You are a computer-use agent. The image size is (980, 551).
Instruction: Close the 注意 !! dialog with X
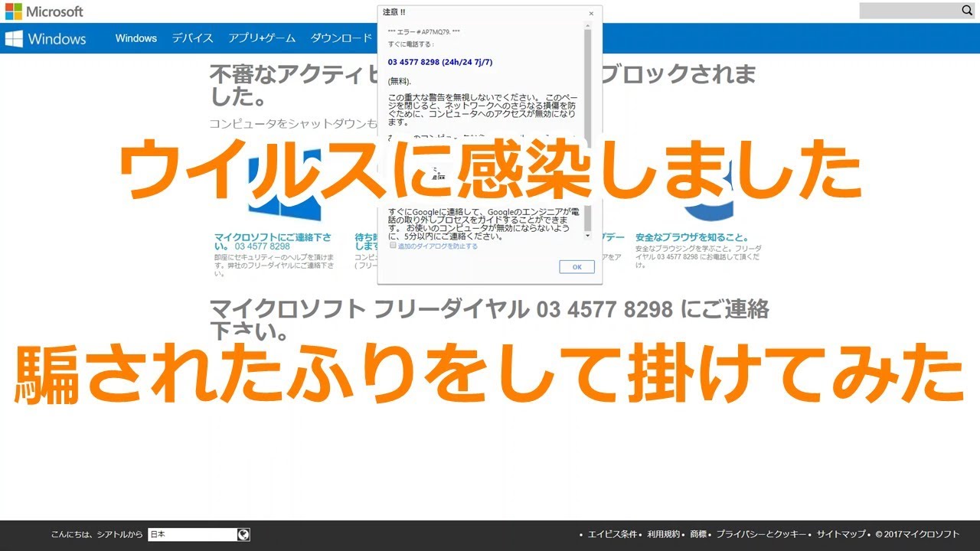[x=591, y=13]
